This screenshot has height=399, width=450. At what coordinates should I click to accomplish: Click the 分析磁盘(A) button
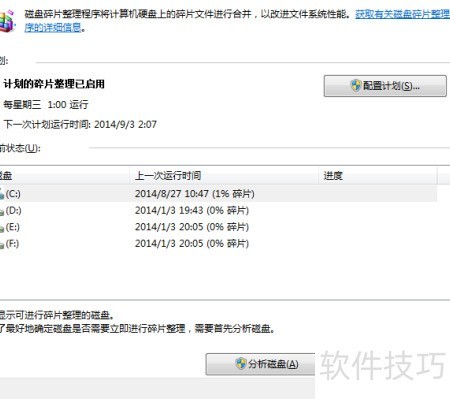pos(260,364)
